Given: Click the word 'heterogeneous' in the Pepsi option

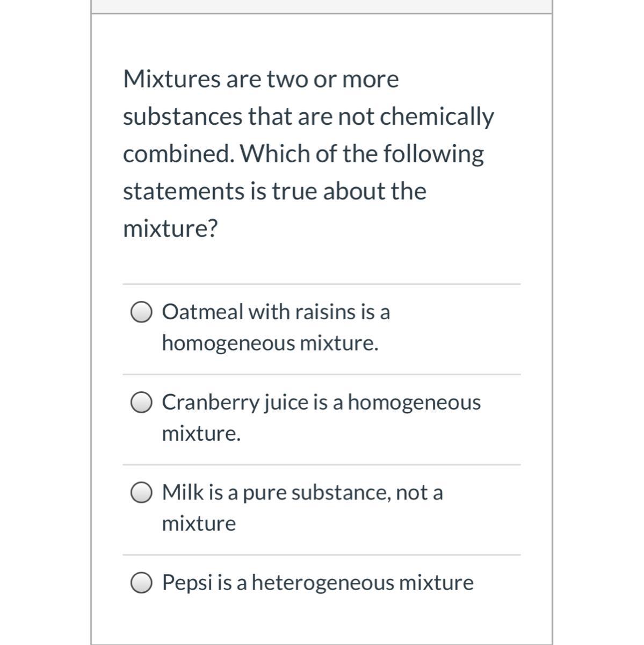Looking at the screenshot, I should [321, 583].
